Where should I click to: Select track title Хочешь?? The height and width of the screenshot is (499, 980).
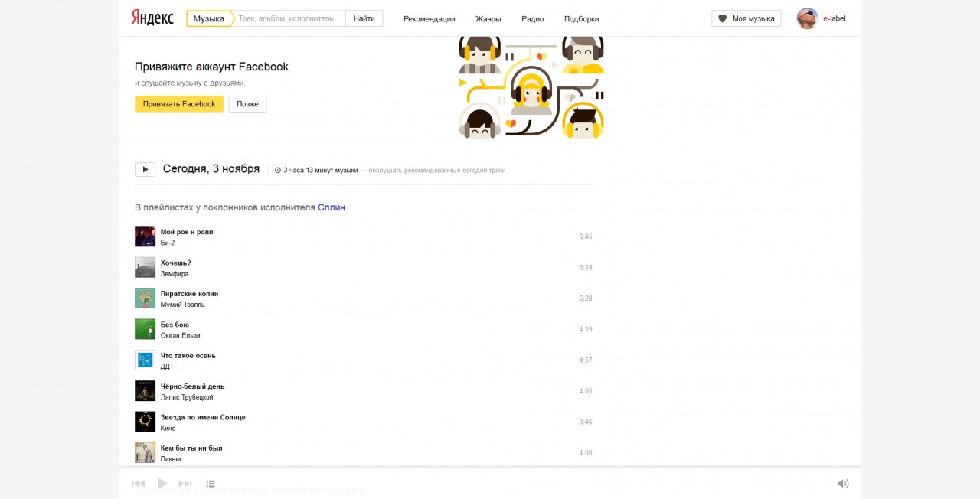[176, 263]
